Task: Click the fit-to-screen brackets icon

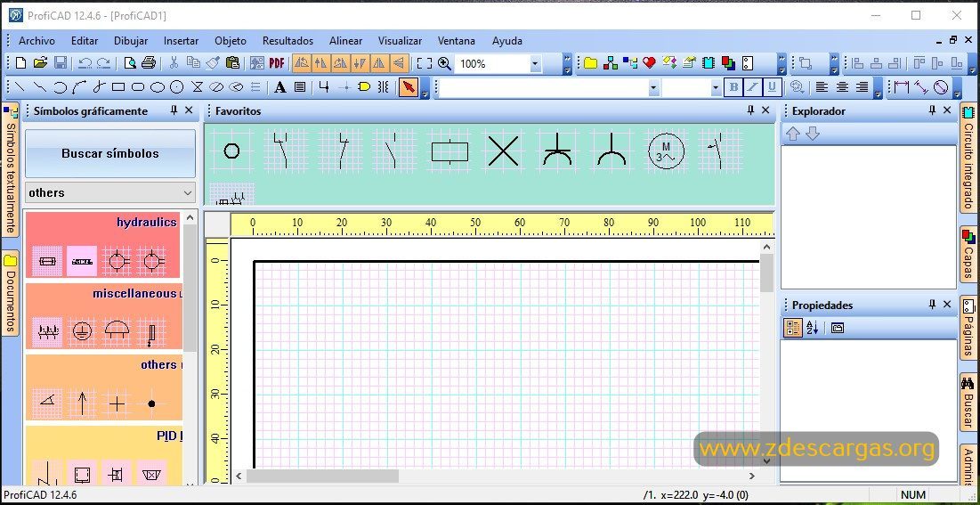Action: click(x=425, y=63)
